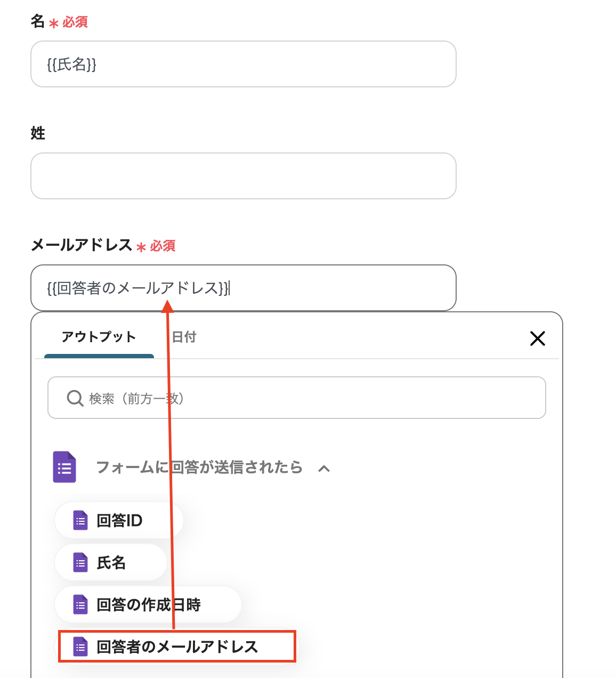
Task: Click the document icon on the 氏名 chip
Action: 80,562
